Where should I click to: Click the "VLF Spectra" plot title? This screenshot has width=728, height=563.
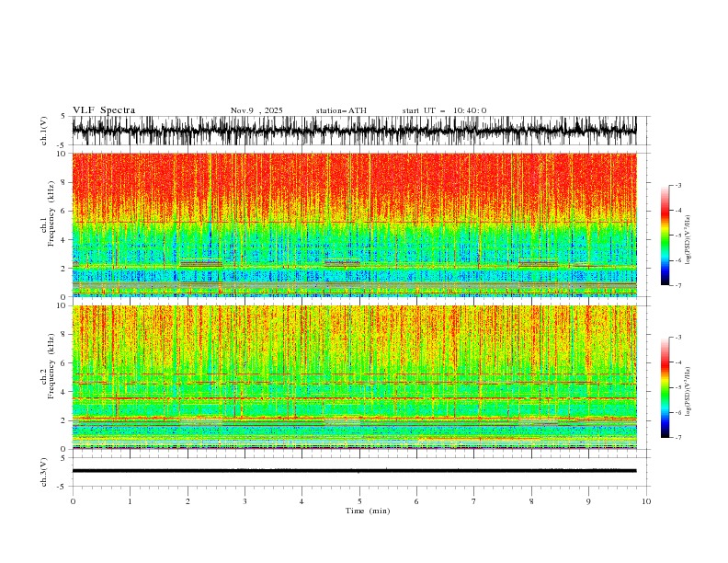click(x=104, y=110)
